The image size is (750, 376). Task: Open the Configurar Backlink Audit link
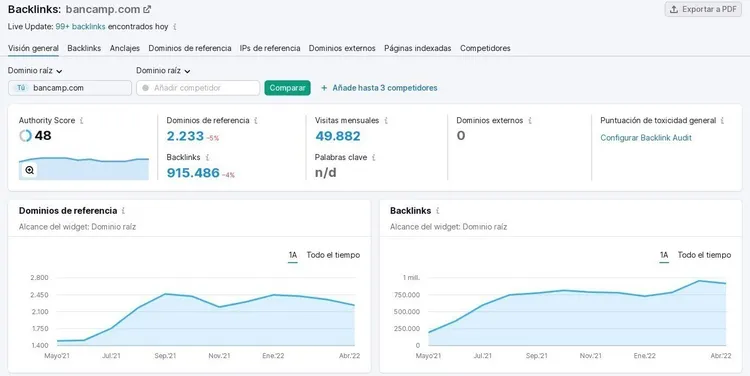point(646,138)
